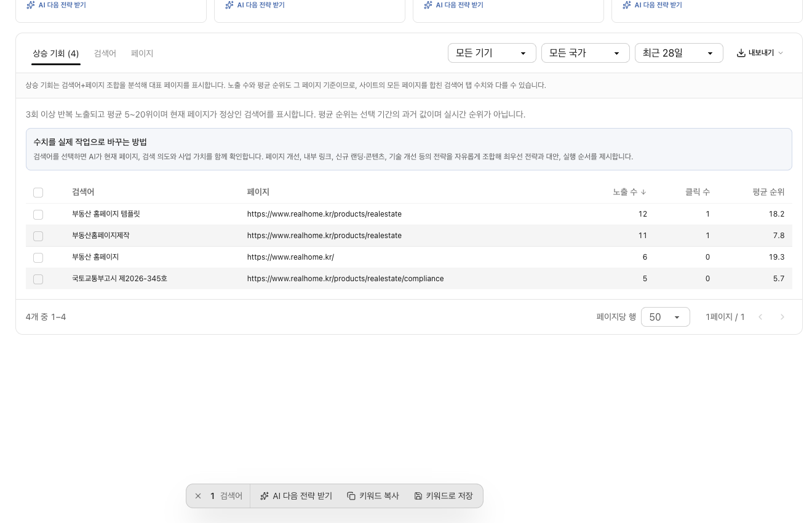The width and height of the screenshot is (812, 523).
Task: Click 키워드 복사 button
Action: pyautogui.click(x=373, y=496)
